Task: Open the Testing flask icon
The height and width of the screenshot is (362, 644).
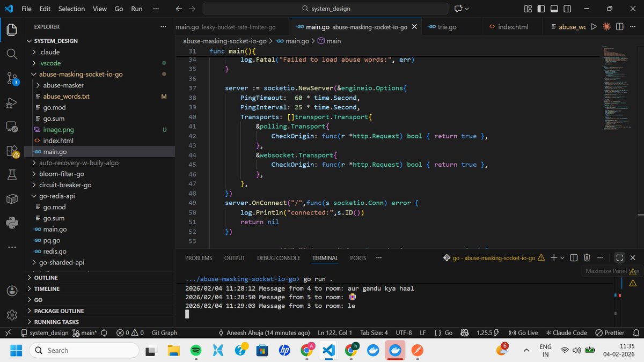Action: click(12, 174)
